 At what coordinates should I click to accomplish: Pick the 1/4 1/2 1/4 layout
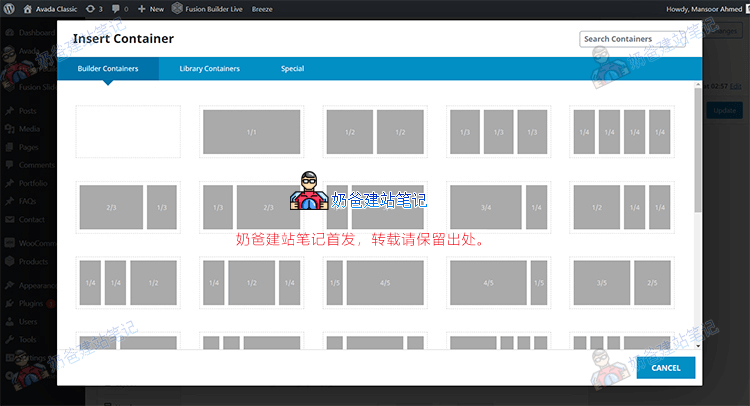251,282
